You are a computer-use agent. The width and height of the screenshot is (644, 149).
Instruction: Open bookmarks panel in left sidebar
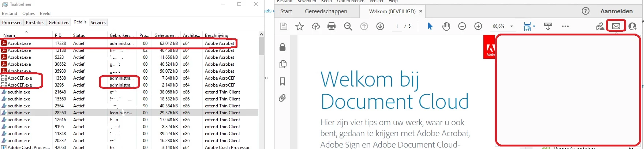tap(282, 81)
